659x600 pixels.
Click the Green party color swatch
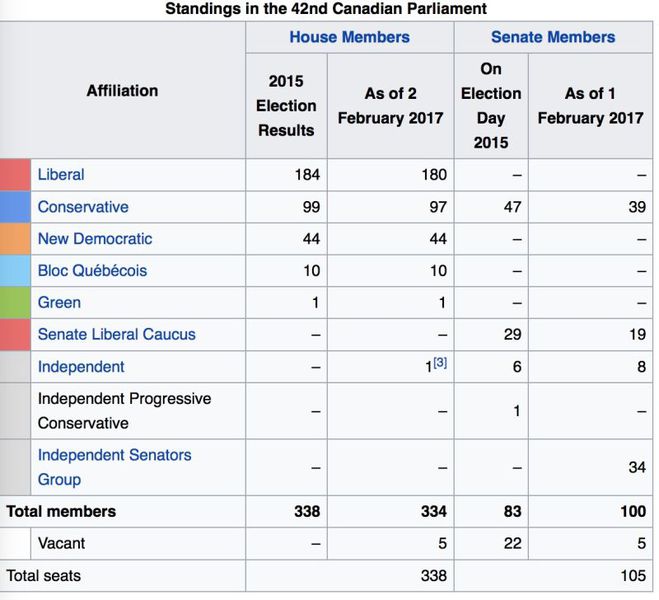tap(15, 303)
